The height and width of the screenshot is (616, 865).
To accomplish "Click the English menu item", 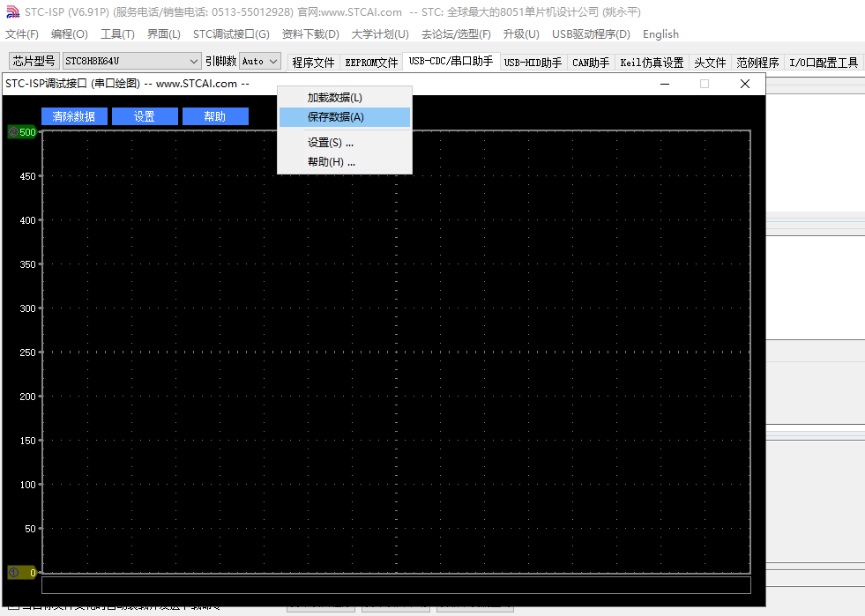I will point(660,34).
